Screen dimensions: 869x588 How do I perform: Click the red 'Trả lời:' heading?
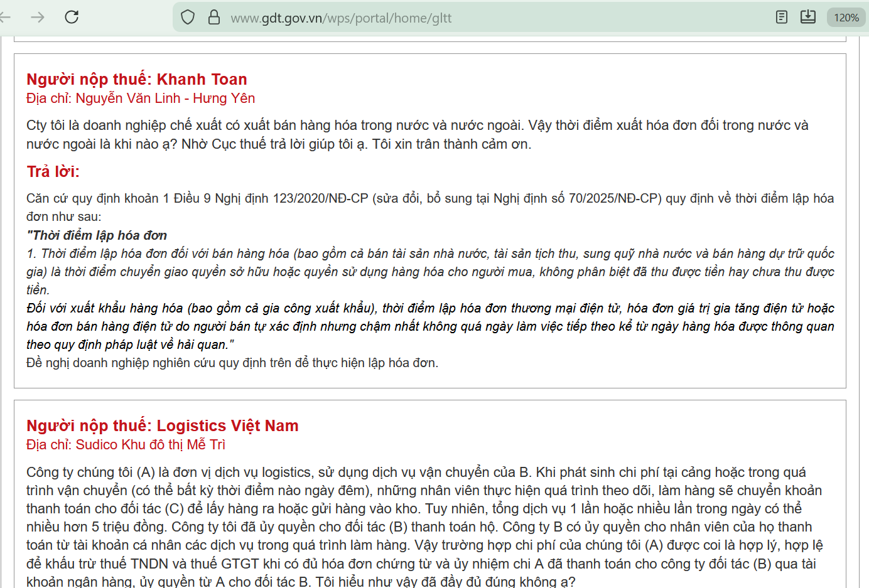tap(53, 171)
